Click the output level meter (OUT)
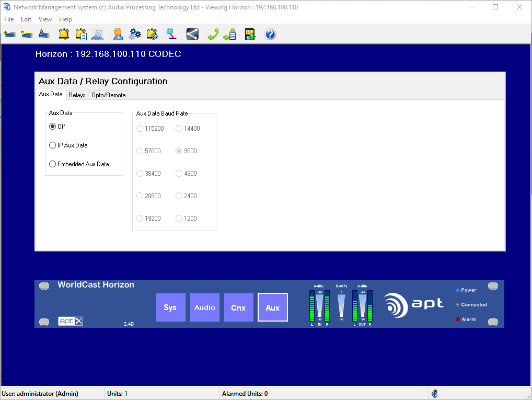532x400 pixels. [x=362, y=305]
